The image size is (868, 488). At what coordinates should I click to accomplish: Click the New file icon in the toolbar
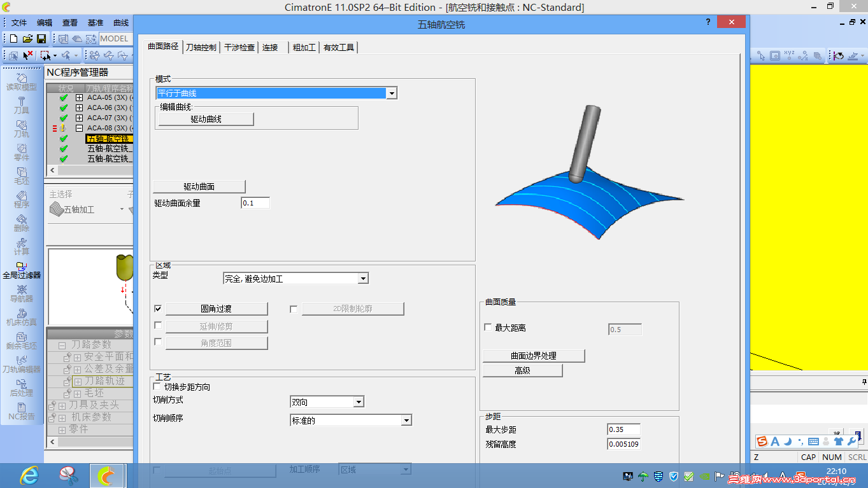pos(13,39)
